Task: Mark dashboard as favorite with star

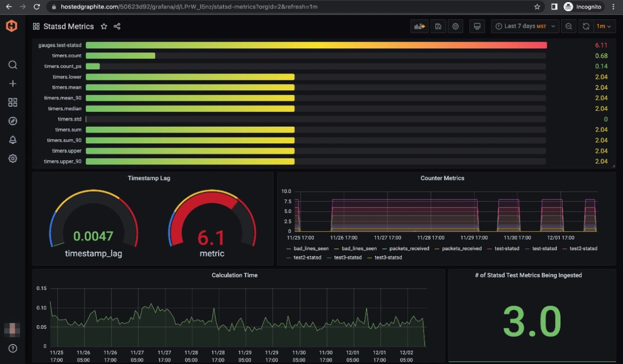Action: (104, 26)
